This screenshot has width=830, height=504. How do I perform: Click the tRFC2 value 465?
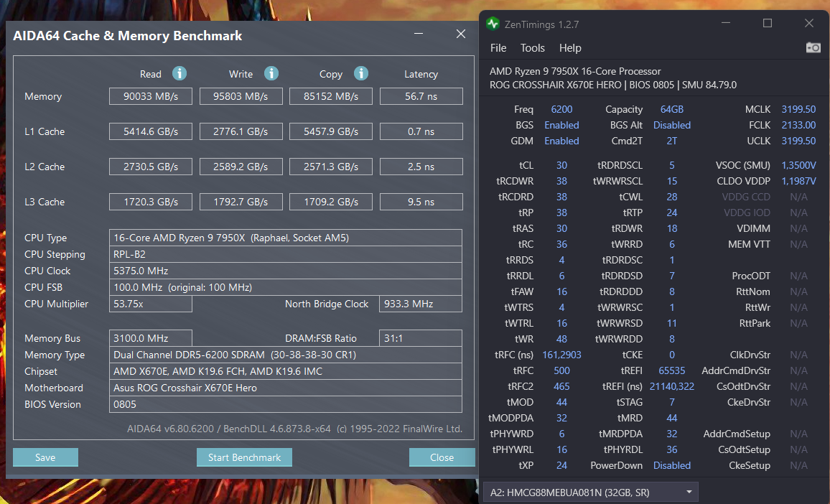click(561, 386)
